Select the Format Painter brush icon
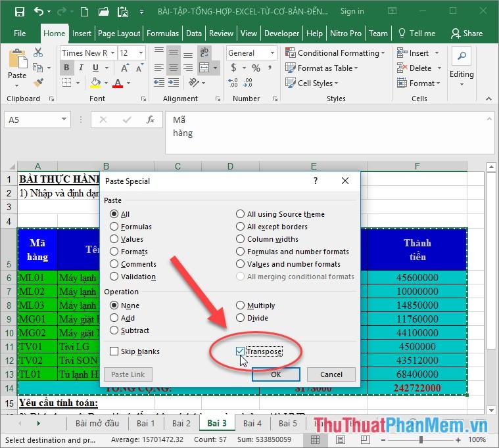 click(38, 83)
